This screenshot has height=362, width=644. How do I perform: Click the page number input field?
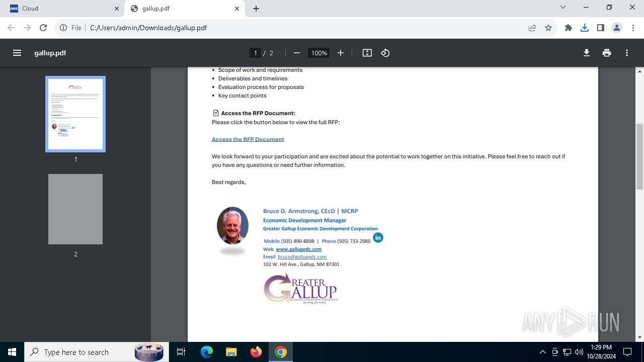[x=255, y=53]
